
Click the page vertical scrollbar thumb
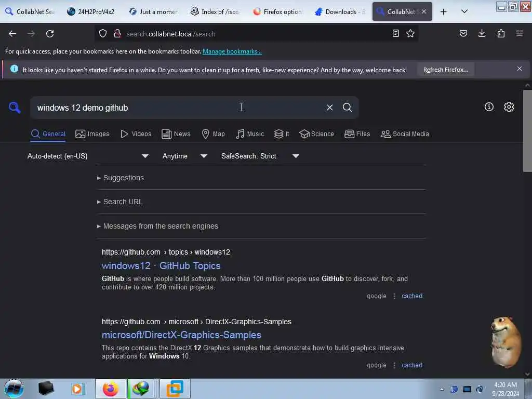pos(527,131)
